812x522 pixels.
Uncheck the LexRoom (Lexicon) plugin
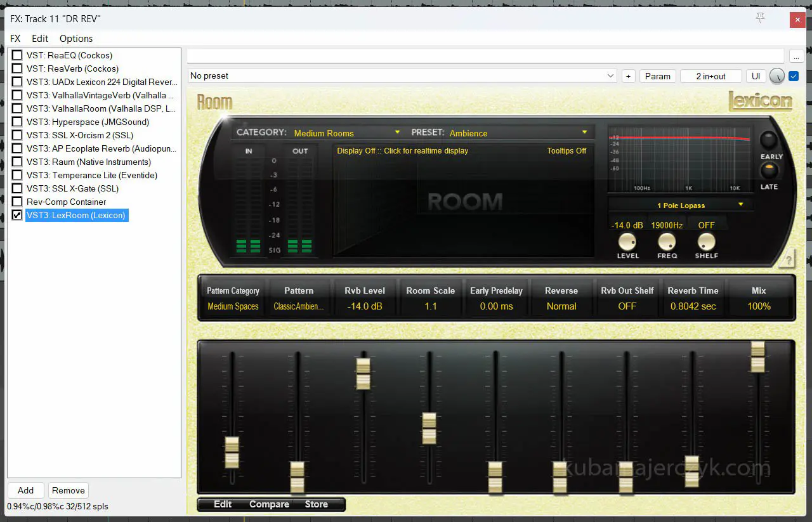[17, 216]
